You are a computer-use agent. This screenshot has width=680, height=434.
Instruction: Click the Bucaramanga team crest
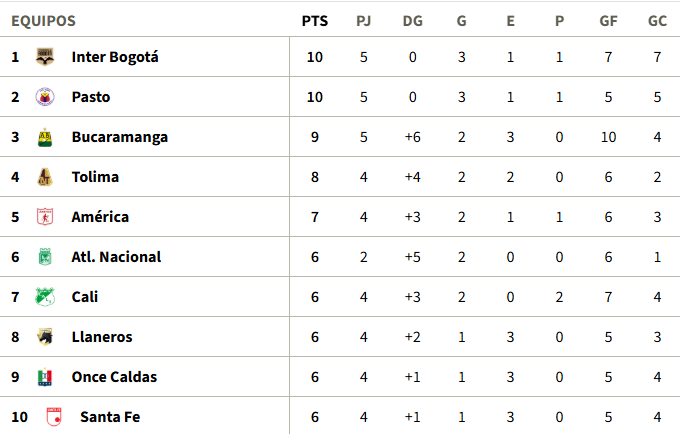[44, 137]
